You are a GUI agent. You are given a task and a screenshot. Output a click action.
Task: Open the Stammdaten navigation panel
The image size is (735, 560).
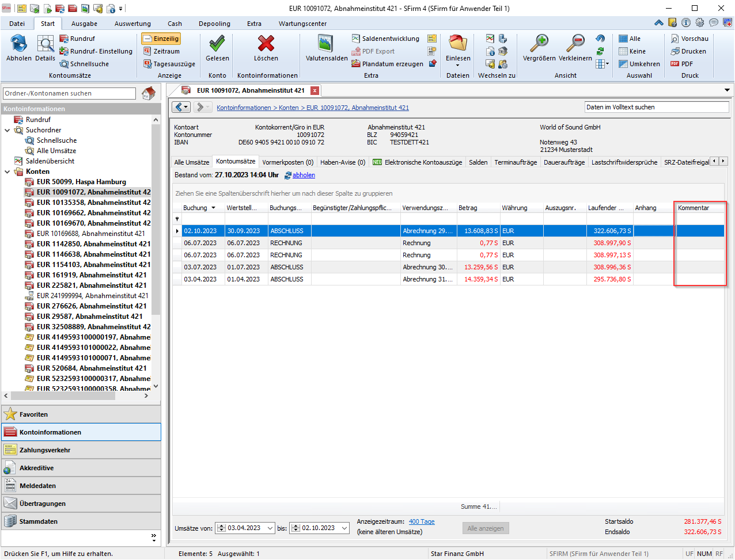point(81,521)
